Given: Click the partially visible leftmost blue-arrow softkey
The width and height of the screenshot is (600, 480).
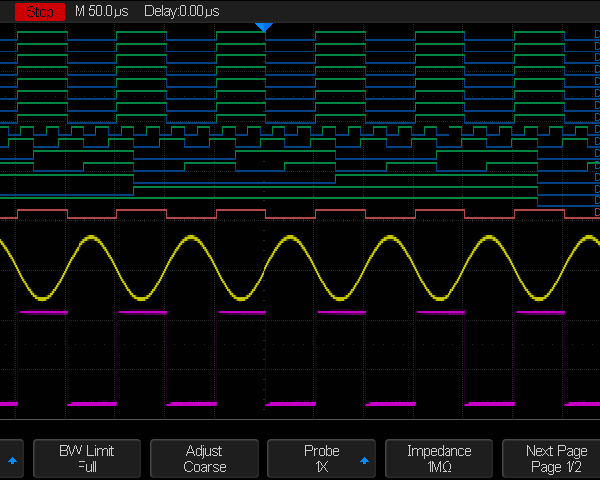Looking at the screenshot, I should (12, 460).
